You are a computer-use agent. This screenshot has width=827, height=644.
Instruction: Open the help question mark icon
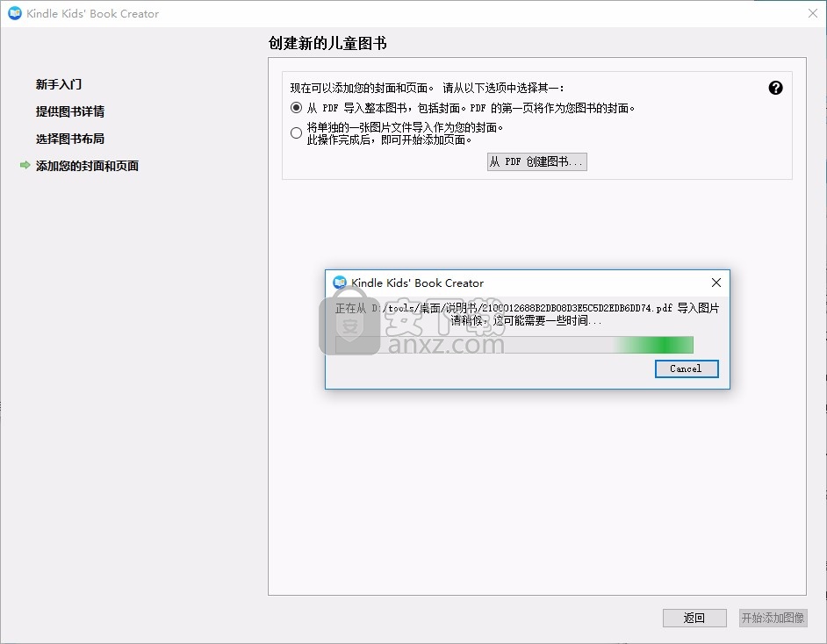click(x=775, y=88)
